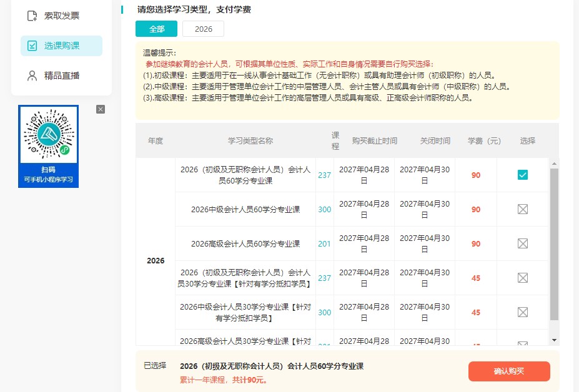Open 索取发票 in the sidebar

click(61, 16)
